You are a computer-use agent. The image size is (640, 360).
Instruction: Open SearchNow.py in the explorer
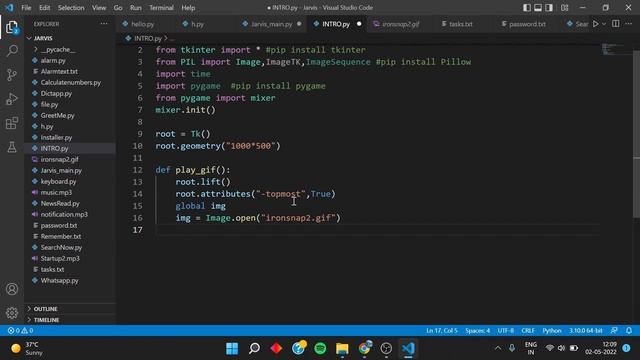(61, 247)
